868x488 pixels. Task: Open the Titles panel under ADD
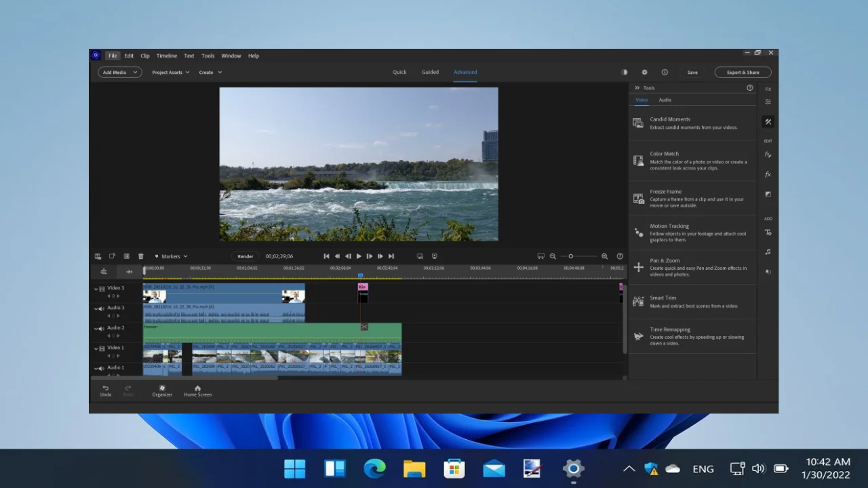coord(768,232)
